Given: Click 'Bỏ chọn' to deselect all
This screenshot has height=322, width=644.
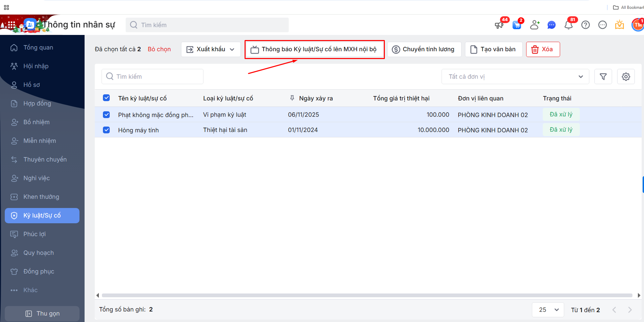Looking at the screenshot, I should pos(159,50).
